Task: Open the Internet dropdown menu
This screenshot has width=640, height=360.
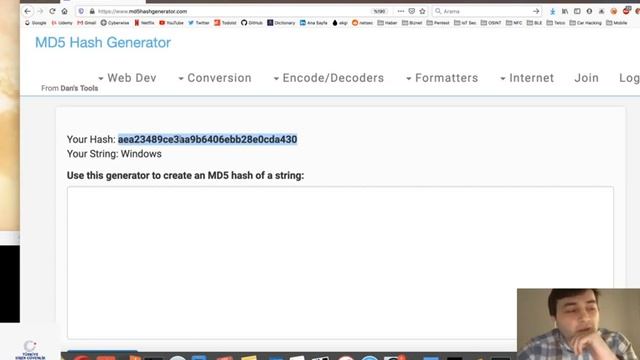Action: click(x=527, y=78)
